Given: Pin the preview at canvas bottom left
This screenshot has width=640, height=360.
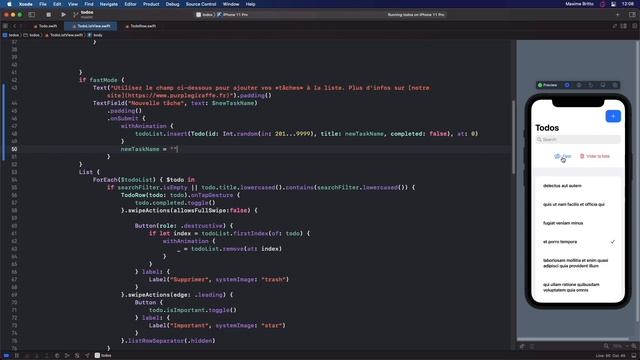Looking at the screenshot, I should [x=522, y=346].
